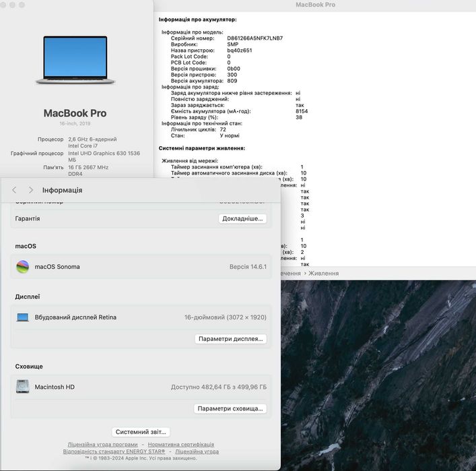Screen dimensions: 476x471
Task: Go back with the left arrow
Action: (14, 190)
